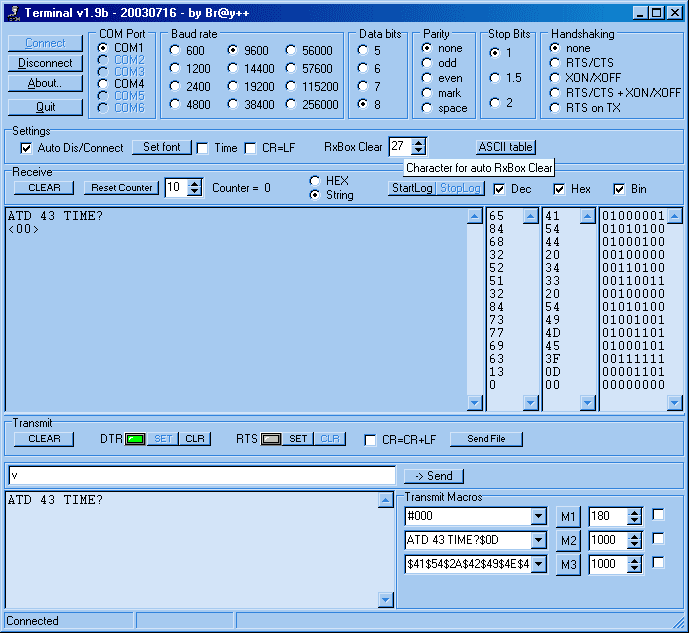Enable CR=CR+LF checkbox

(370, 440)
